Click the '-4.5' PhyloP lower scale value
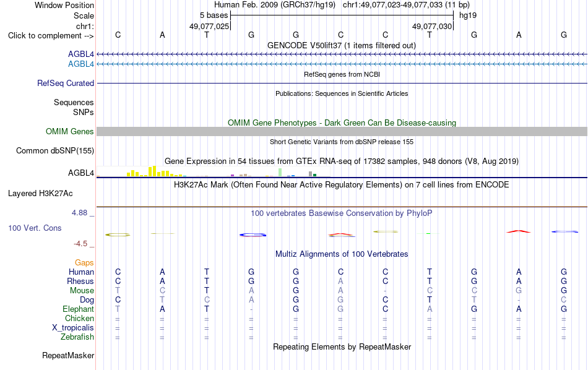The height and width of the screenshot is (370, 588). coord(80,244)
